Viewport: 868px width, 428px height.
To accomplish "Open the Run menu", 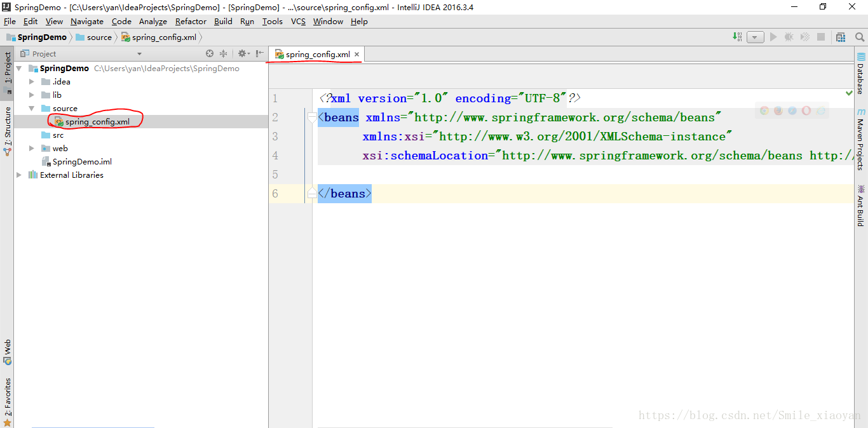I will tap(247, 21).
